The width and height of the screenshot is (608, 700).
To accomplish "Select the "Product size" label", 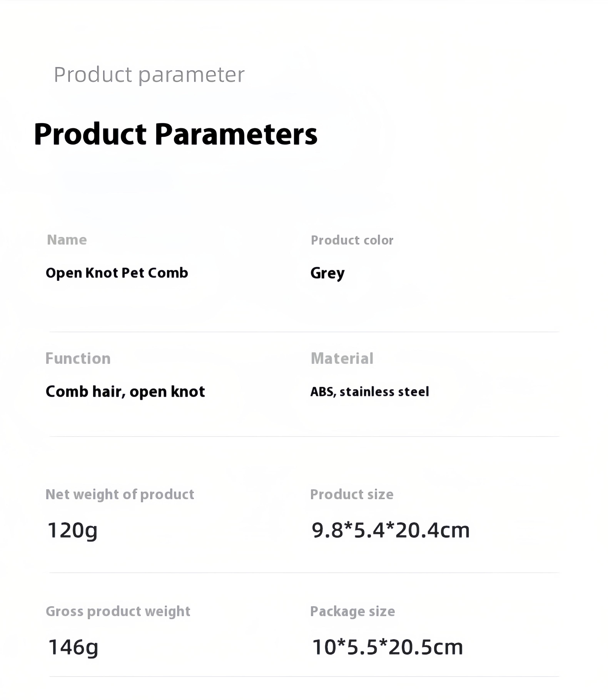I will pos(352,494).
